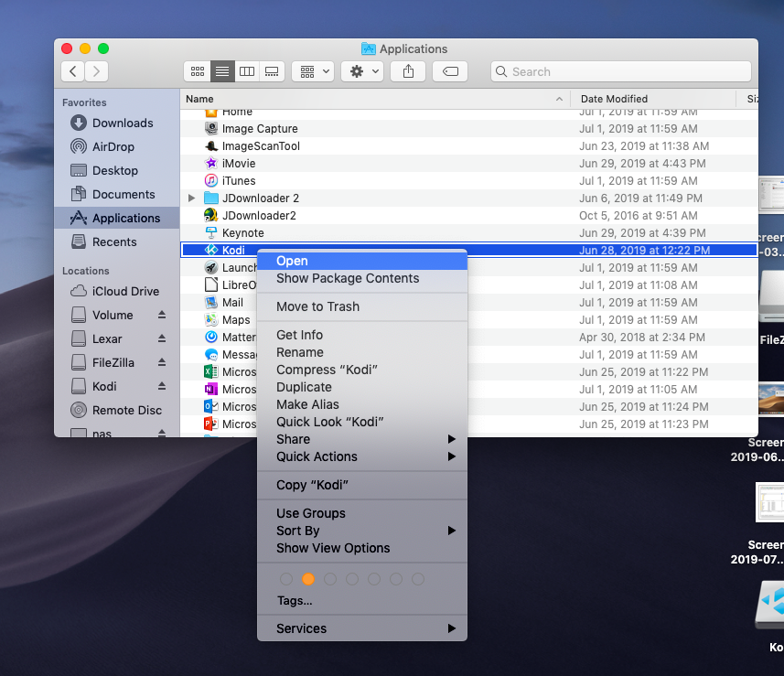This screenshot has width=784, height=676.
Task: Click the Edit Tags toolbar button
Action: click(450, 71)
